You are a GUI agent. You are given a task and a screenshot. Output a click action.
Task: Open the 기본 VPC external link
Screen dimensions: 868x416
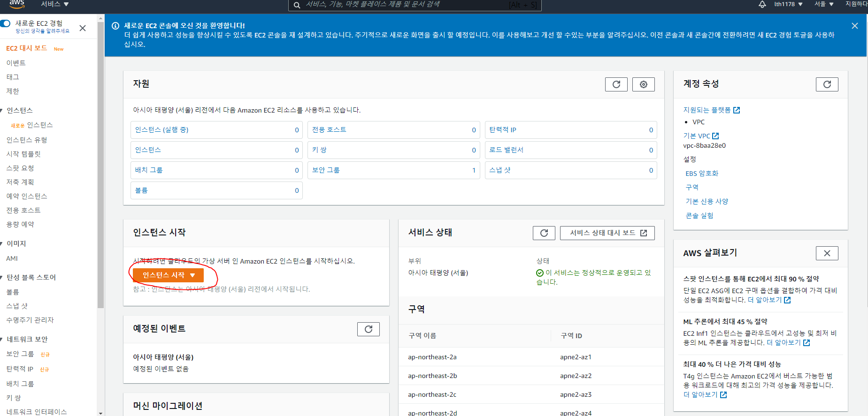(701, 136)
